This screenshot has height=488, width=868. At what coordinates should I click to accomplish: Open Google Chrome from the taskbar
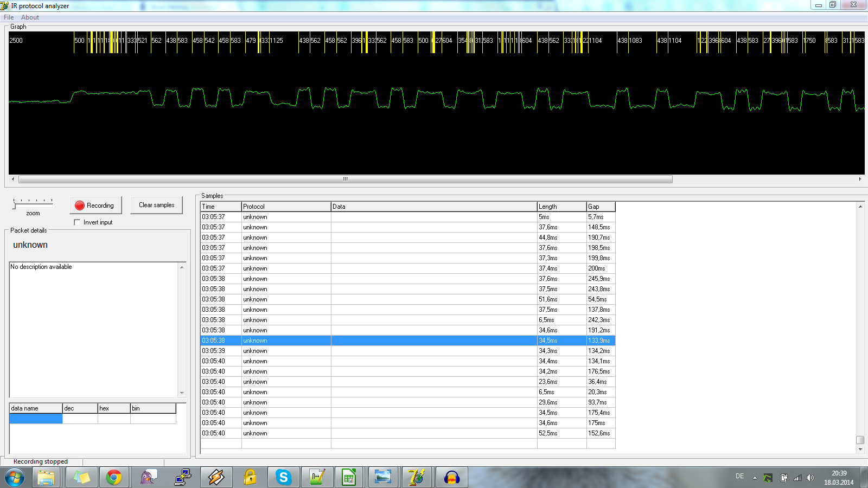coord(114,477)
